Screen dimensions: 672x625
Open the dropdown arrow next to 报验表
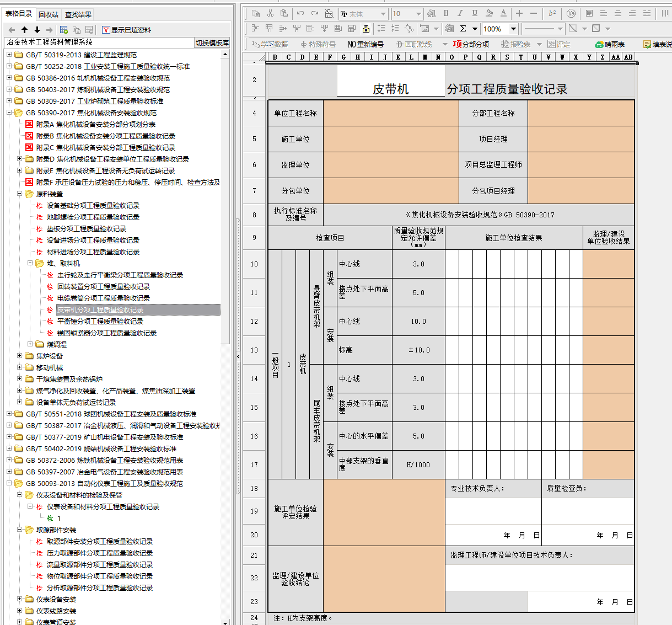(x=539, y=44)
